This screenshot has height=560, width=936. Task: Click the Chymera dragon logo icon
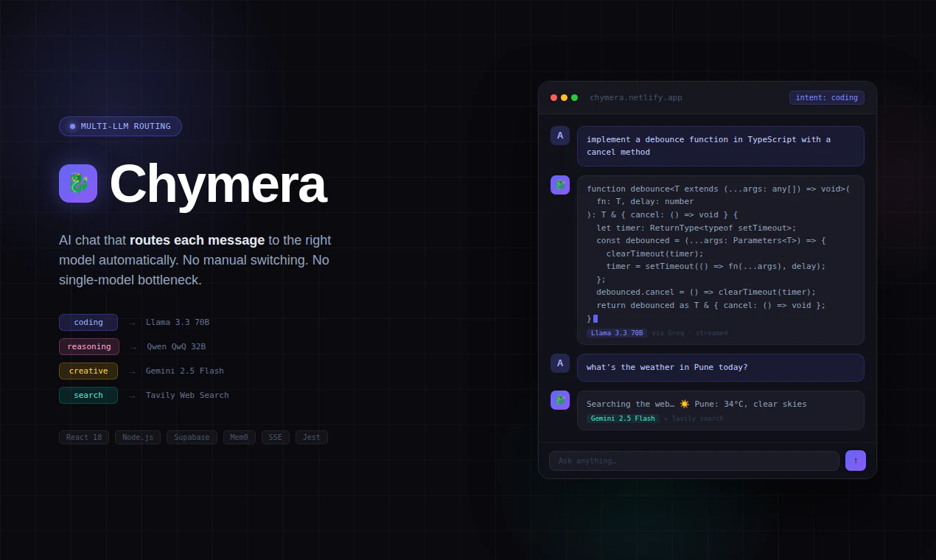(77, 183)
